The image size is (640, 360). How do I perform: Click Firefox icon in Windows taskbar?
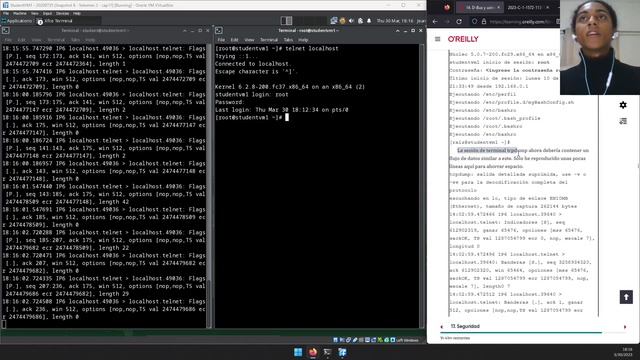(x=313, y=352)
